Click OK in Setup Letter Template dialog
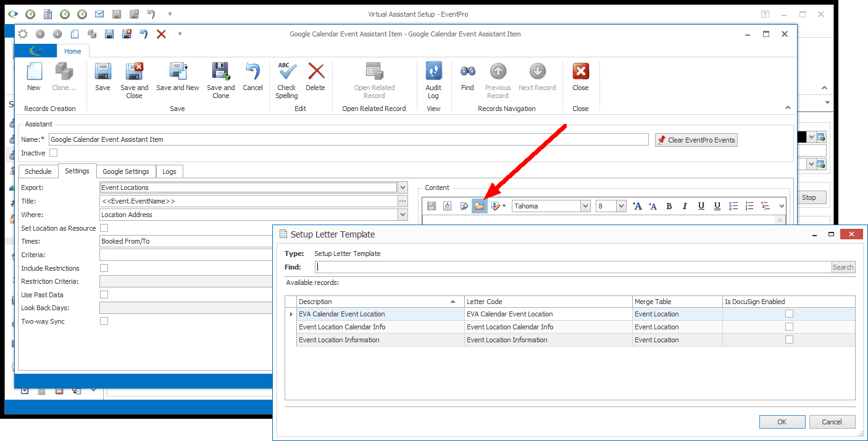Image resolution: width=868 pixels, height=441 pixels. click(x=782, y=422)
